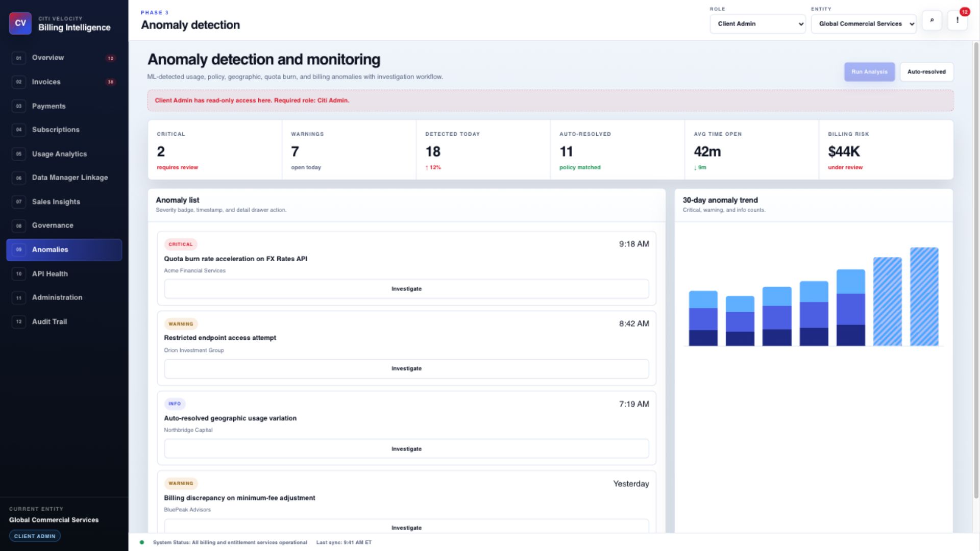
Task: Click the Billing Risk $44K value
Action: [844, 152]
